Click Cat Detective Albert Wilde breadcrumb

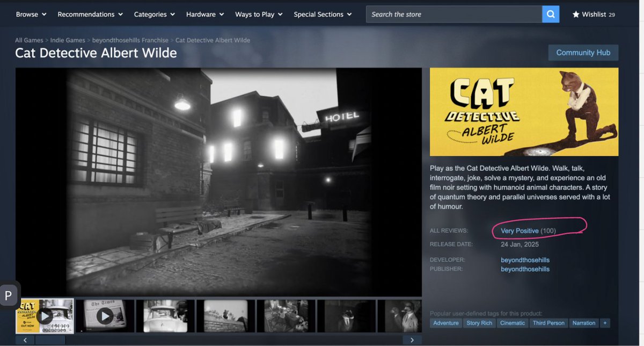[213, 40]
